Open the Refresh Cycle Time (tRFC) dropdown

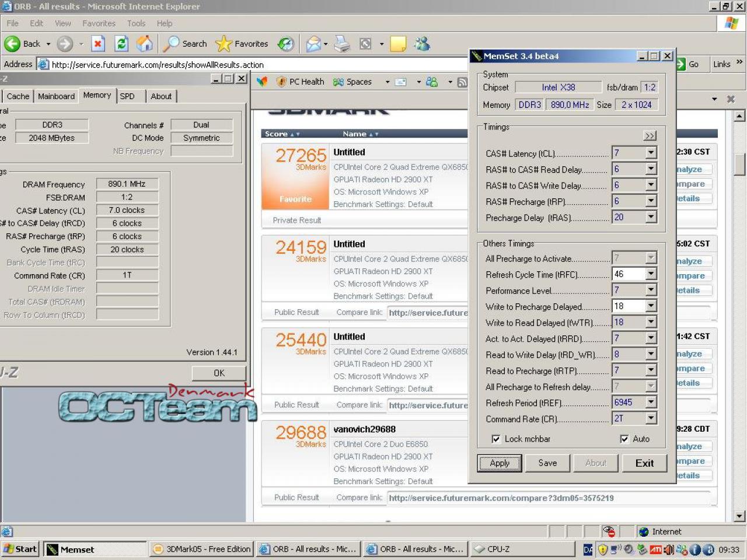[x=651, y=274]
